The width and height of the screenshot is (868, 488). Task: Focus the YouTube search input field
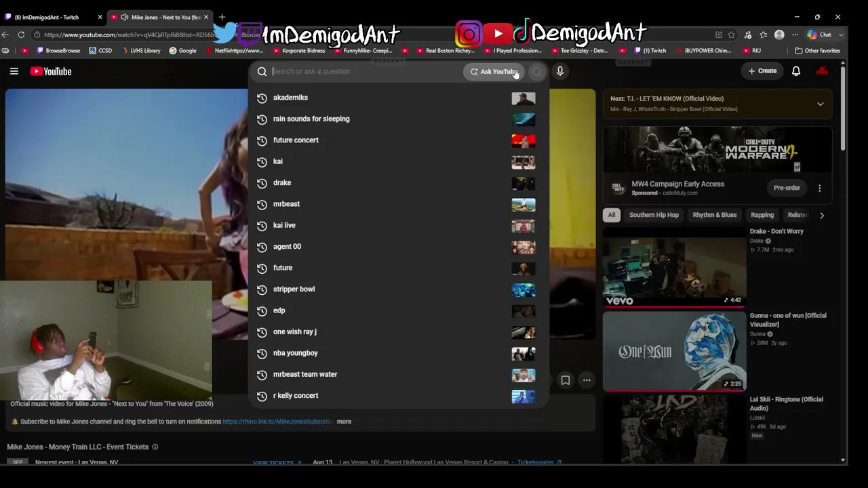[x=366, y=71]
